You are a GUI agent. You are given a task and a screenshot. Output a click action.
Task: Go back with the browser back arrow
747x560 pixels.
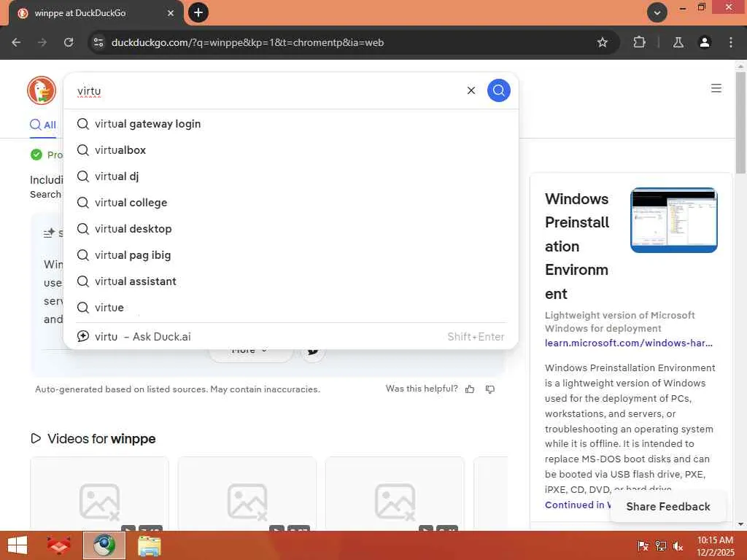coord(16,42)
